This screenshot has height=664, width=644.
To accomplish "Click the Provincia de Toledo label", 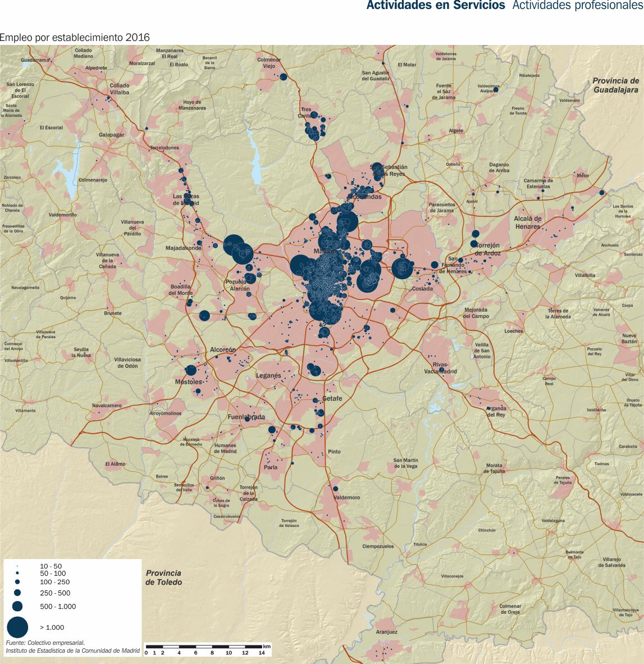I will 164,577.
